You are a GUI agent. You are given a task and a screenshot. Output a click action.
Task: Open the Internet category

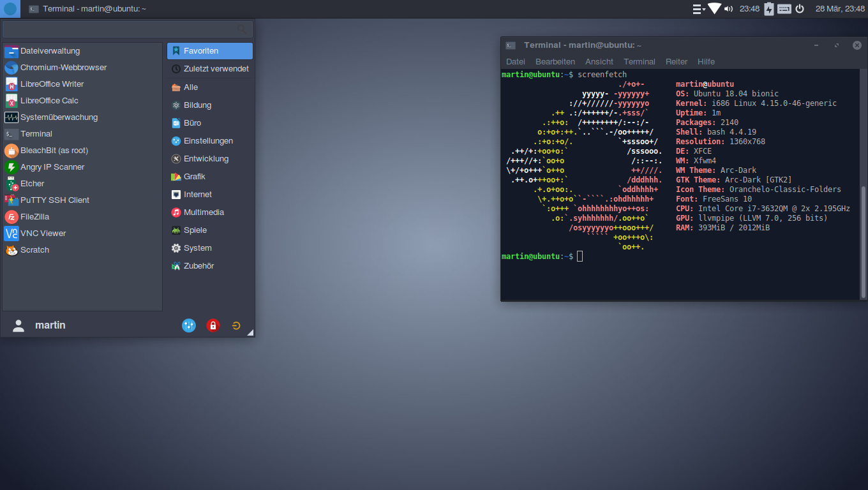pos(210,195)
